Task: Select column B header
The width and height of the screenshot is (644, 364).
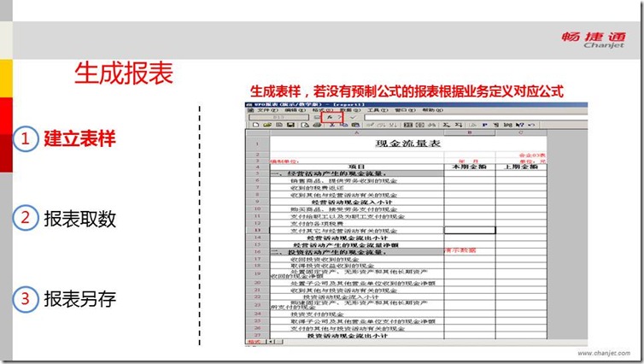Action: [470, 132]
